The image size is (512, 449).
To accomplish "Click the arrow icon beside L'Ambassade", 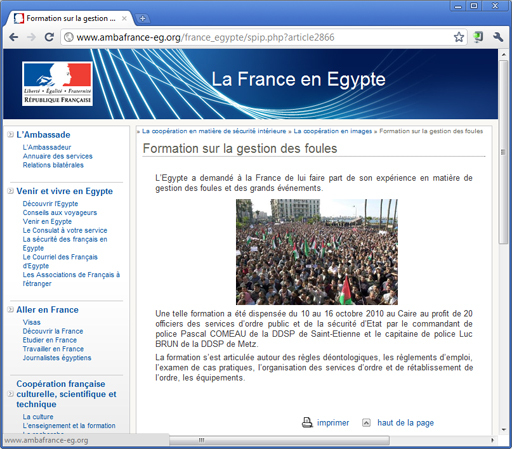I will point(11,135).
